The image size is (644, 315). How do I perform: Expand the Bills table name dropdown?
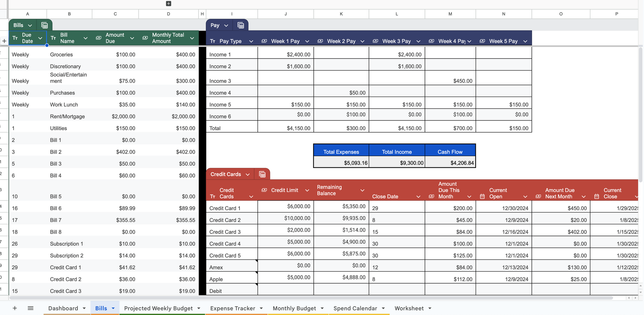pyautogui.click(x=30, y=25)
